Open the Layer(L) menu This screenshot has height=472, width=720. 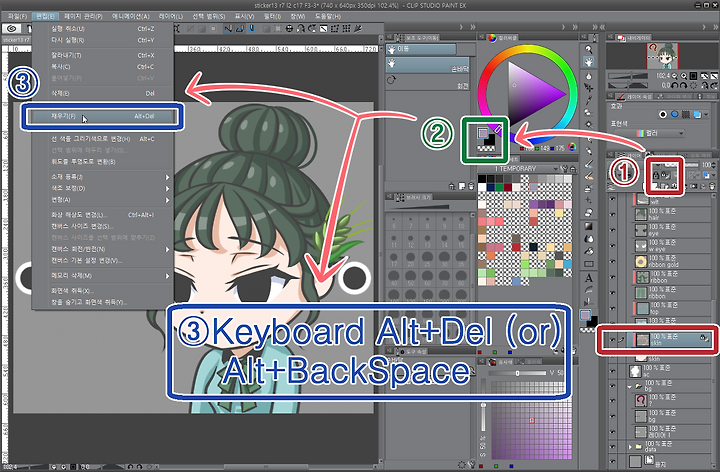171,16
